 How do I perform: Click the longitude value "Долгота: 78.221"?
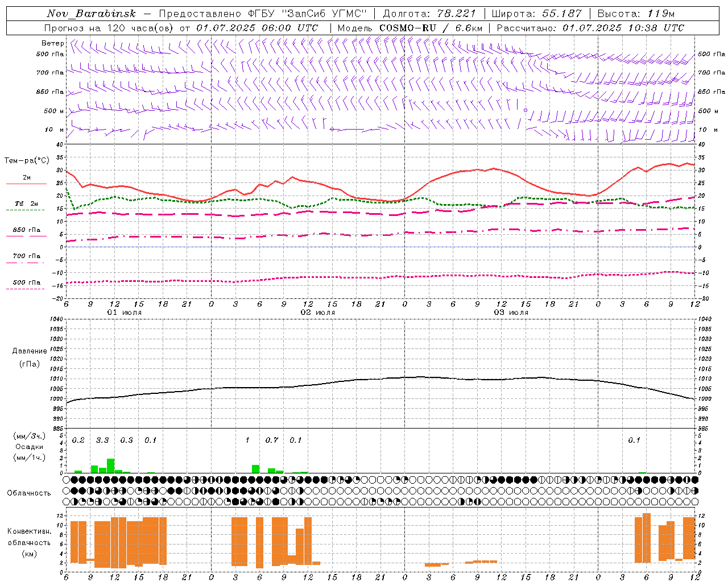tap(429, 14)
